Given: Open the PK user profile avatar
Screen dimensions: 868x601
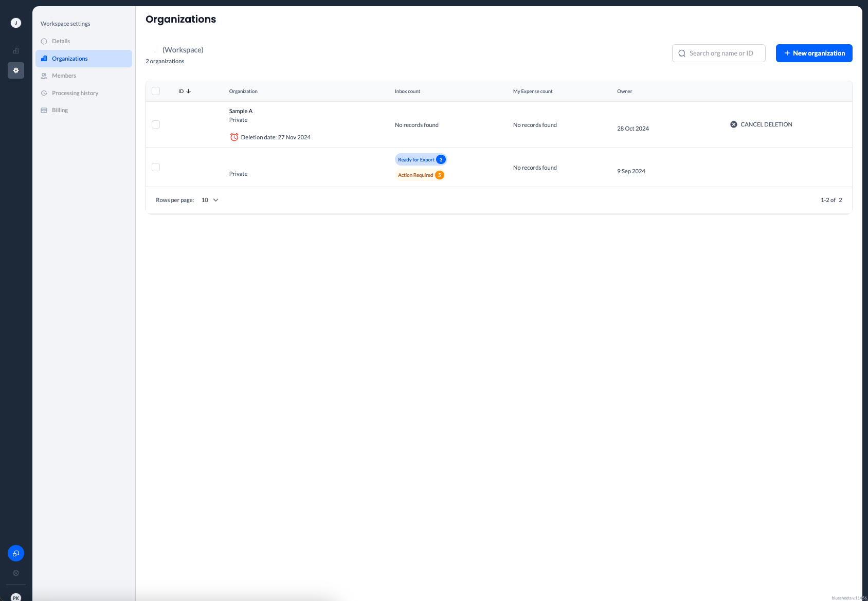Looking at the screenshot, I should point(16,597).
